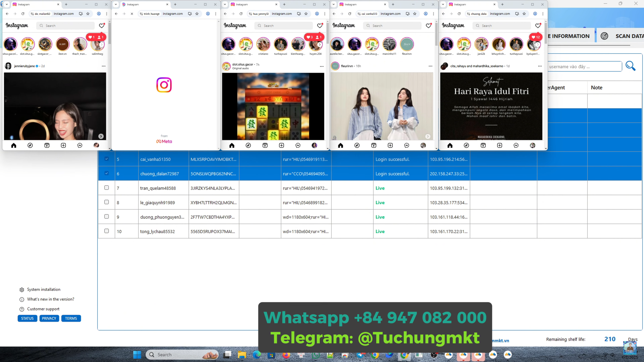Open profile avatar in chuong_dalan Instagram window

pos(533,145)
